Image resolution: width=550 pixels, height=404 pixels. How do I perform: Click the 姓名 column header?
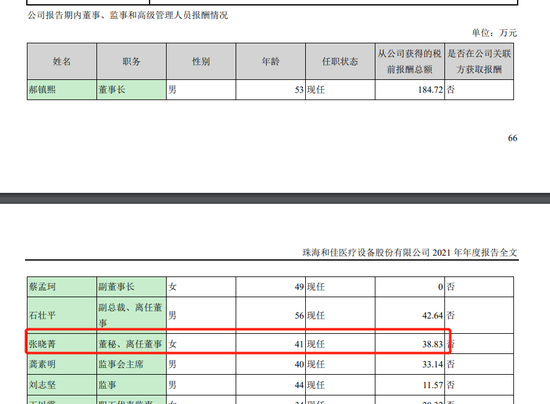pyautogui.click(x=62, y=62)
